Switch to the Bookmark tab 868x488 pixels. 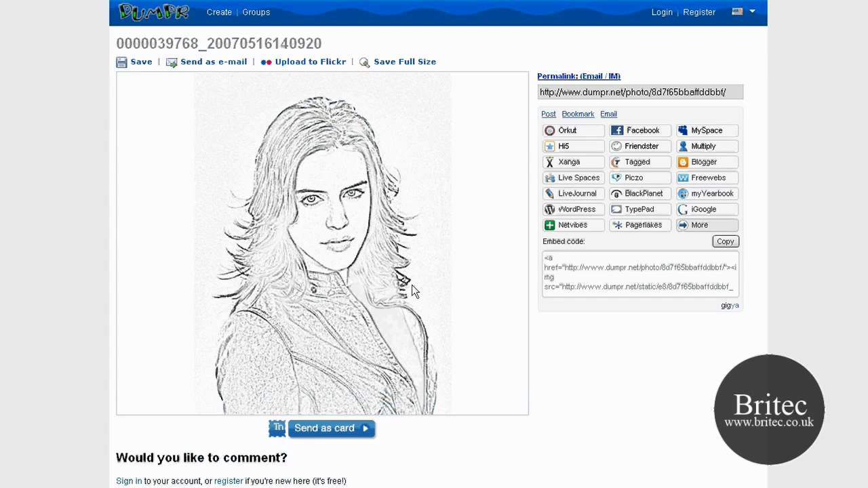578,114
